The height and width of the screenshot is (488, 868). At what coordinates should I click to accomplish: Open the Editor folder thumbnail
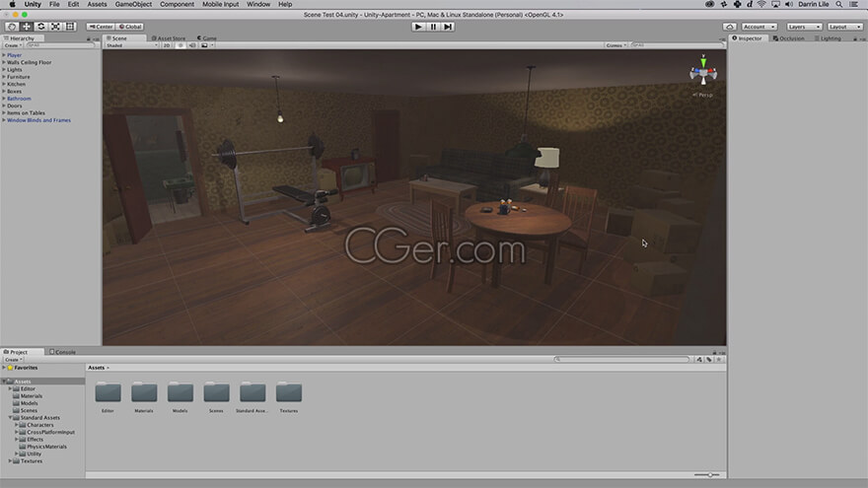tap(108, 391)
